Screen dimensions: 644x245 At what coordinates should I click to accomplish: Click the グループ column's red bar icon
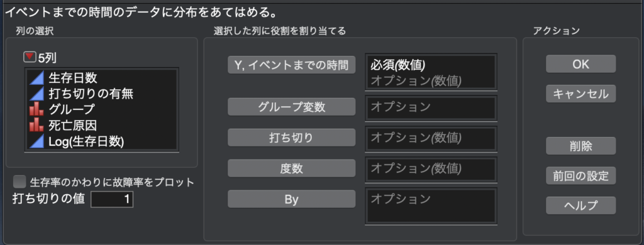coord(37,109)
